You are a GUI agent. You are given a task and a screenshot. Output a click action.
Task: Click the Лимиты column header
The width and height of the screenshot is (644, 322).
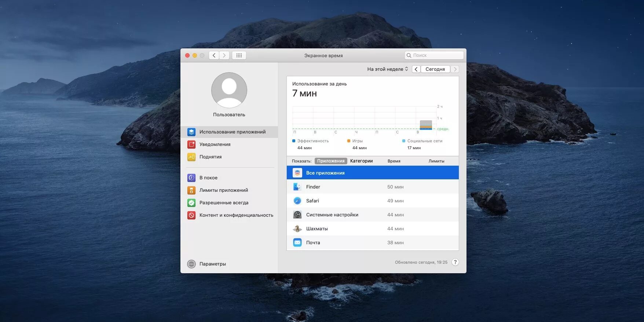tap(436, 161)
